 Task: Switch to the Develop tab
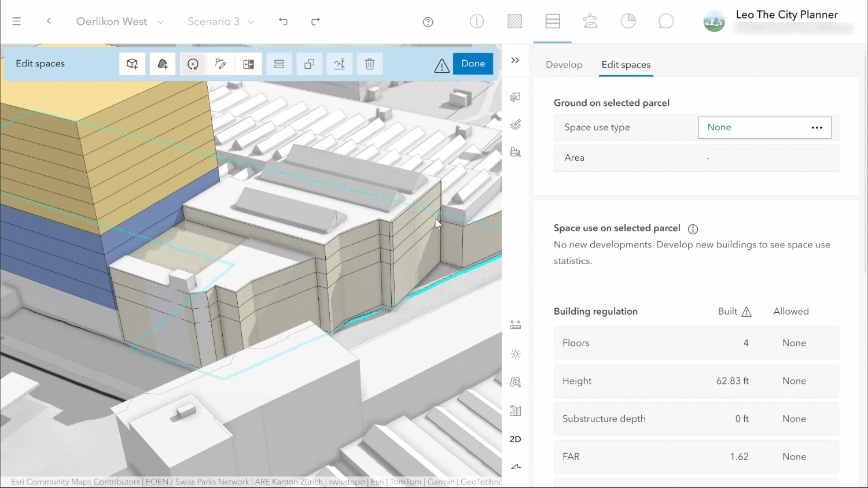click(x=564, y=65)
